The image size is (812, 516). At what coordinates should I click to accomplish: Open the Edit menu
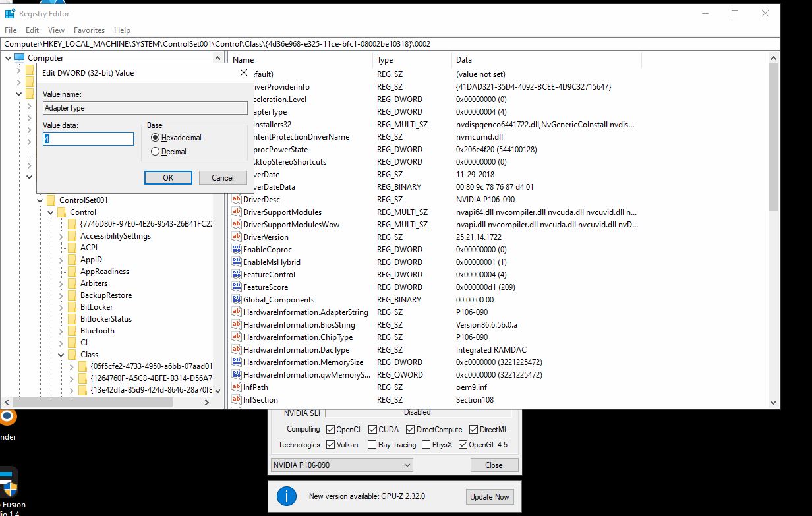click(x=32, y=30)
